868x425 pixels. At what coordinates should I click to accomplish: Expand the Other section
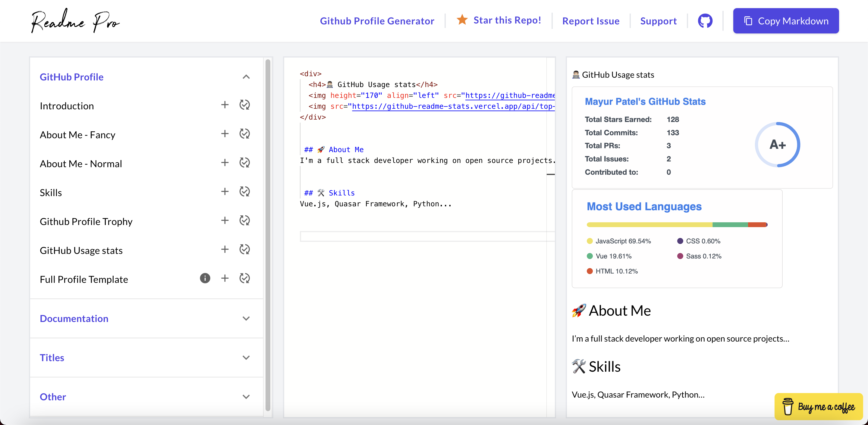tap(246, 397)
